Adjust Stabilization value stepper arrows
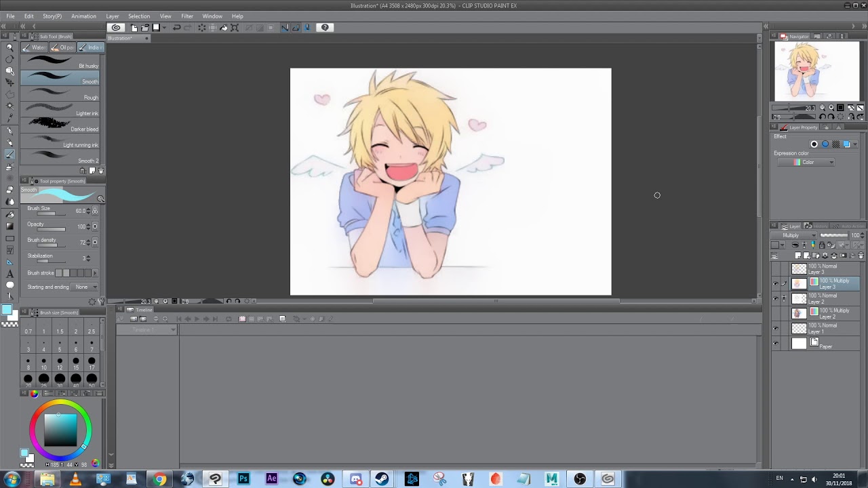 88,258
